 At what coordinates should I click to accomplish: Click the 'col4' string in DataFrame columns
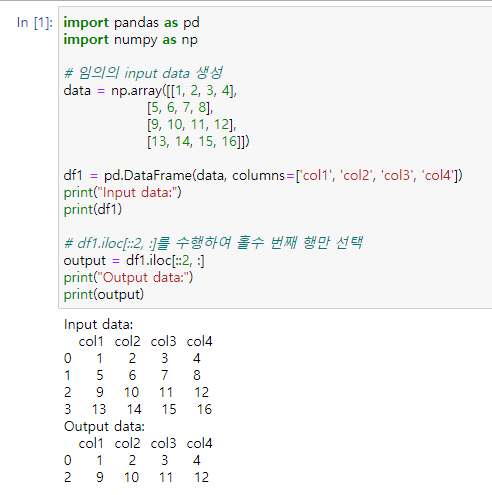pyautogui.click(x=439, y=176)
